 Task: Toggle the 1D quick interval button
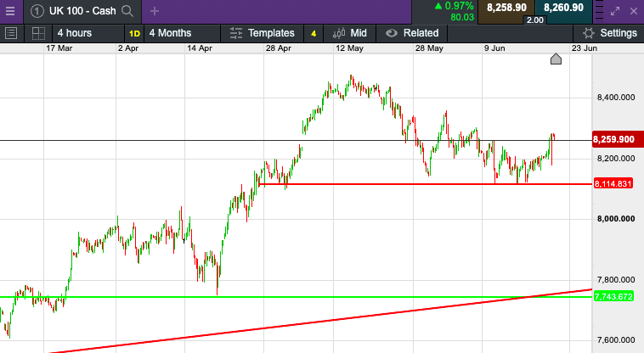(134, 33)
